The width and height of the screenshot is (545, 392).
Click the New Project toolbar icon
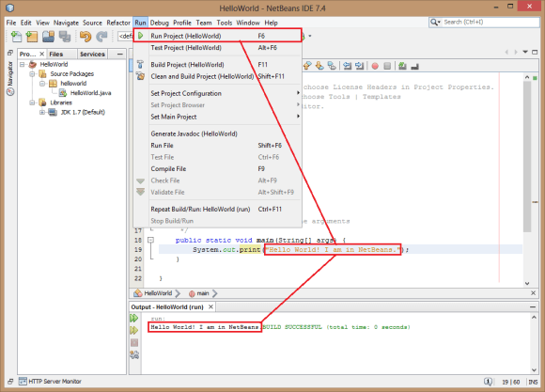(x=32, y=36)
